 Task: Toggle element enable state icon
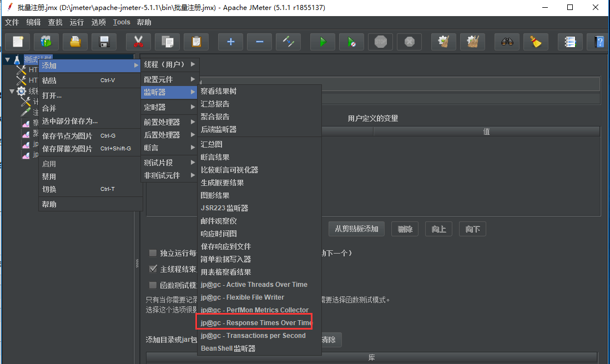288,42
